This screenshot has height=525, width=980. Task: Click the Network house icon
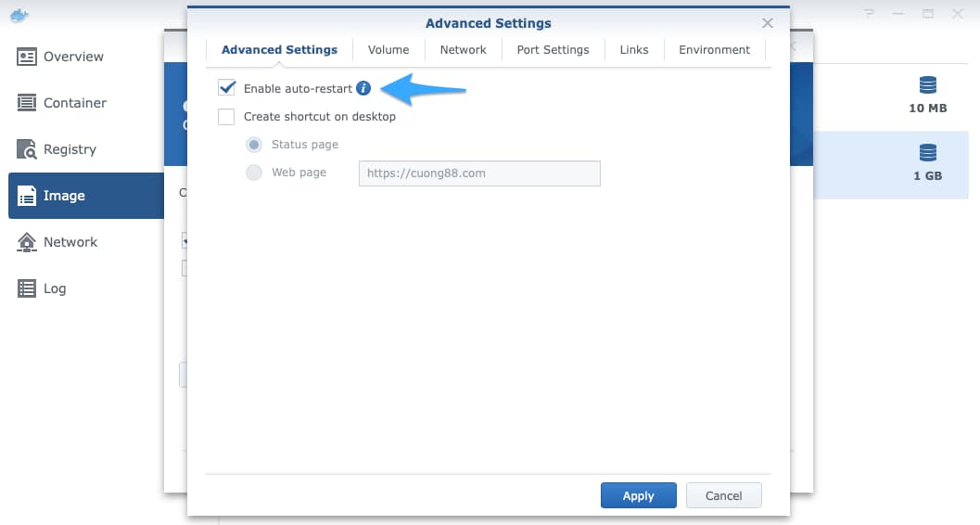pos(27,242)
